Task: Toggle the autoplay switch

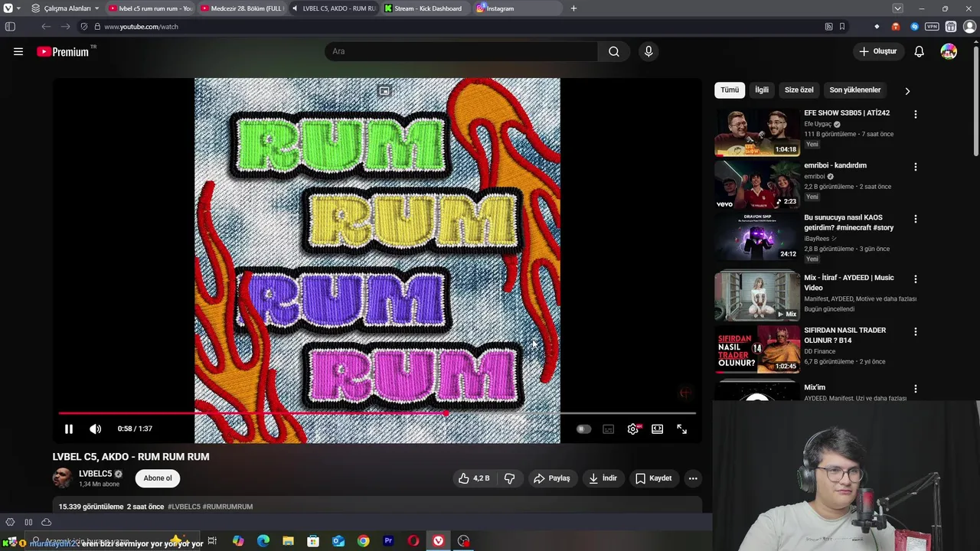Action: (x=583, y=429)
